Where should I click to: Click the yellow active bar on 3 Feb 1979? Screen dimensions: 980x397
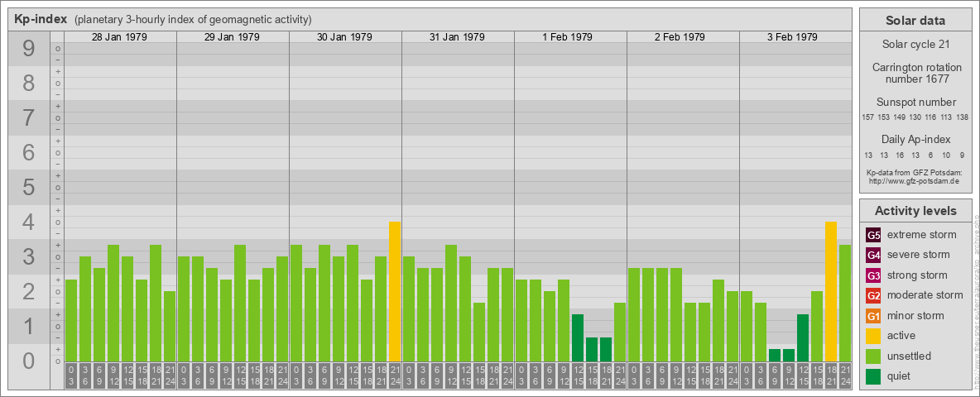(831, 291)
